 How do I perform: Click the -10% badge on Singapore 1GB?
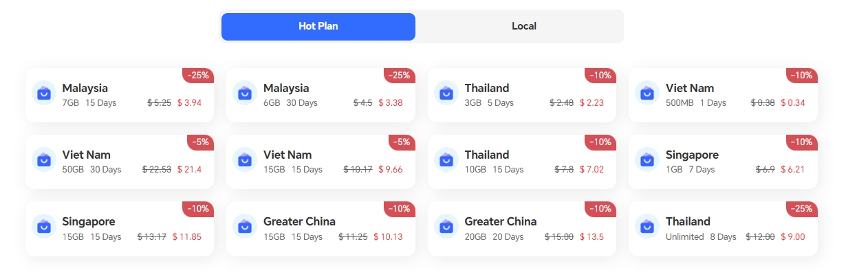pyautogui.click(x=801, y=142)
